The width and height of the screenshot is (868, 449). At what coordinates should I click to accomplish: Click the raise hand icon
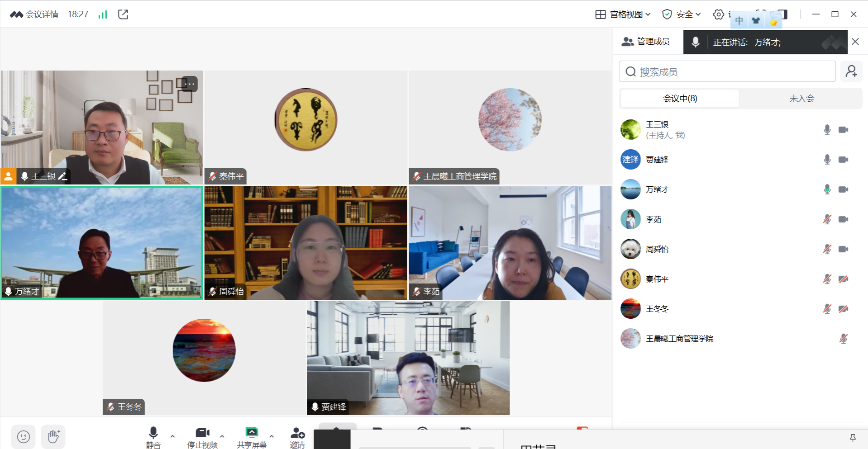[53, 436]
